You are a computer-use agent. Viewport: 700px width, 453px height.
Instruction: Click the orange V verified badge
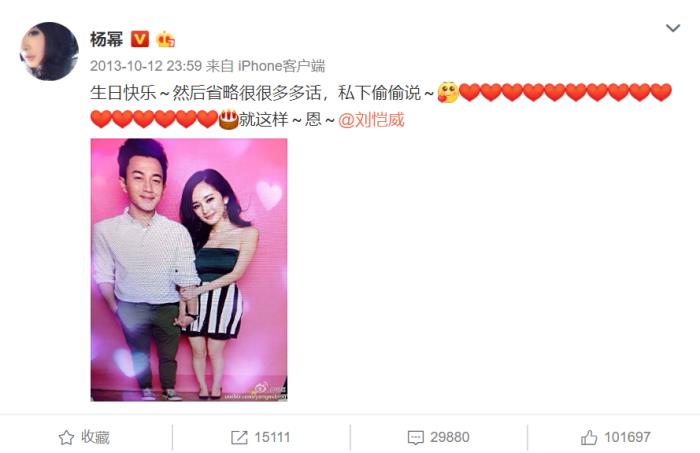(x=139, y=39)
